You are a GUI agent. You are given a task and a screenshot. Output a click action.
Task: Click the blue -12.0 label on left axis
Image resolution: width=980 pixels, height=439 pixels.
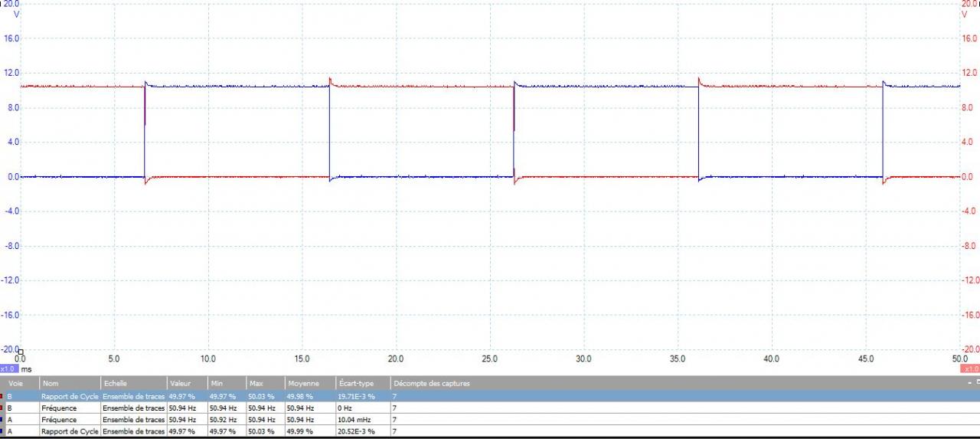point(10,280)
